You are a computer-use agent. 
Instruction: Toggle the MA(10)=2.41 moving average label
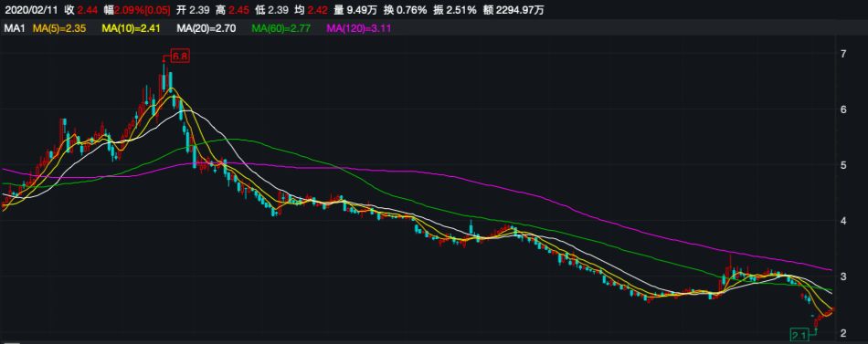tap(132, 28)
